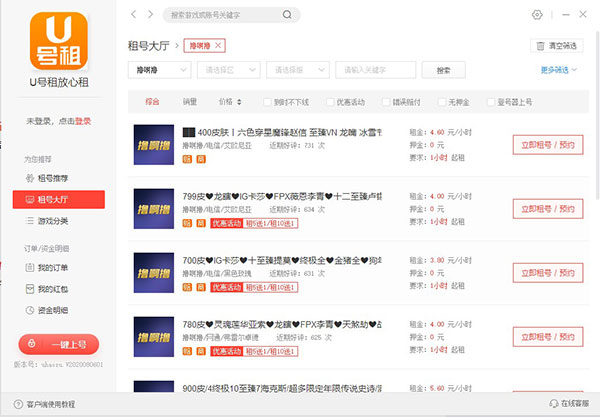The width and height of the screenshot is (600, 417).
Task: Click the forward navigation arrow
Action: tap(150, 15)
